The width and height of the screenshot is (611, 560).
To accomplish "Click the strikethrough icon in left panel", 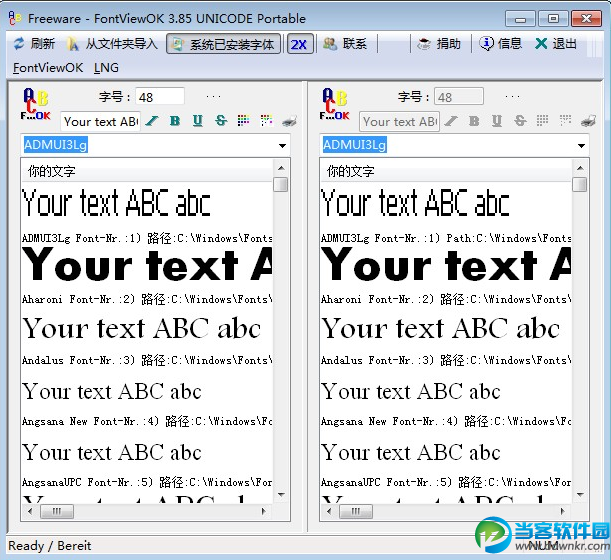I will (220, 121).
